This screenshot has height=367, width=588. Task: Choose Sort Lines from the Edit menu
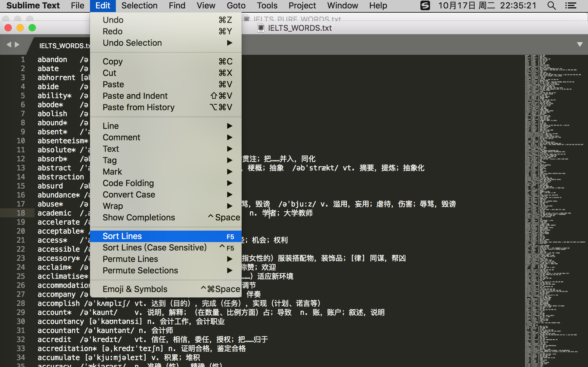point(166,236)
